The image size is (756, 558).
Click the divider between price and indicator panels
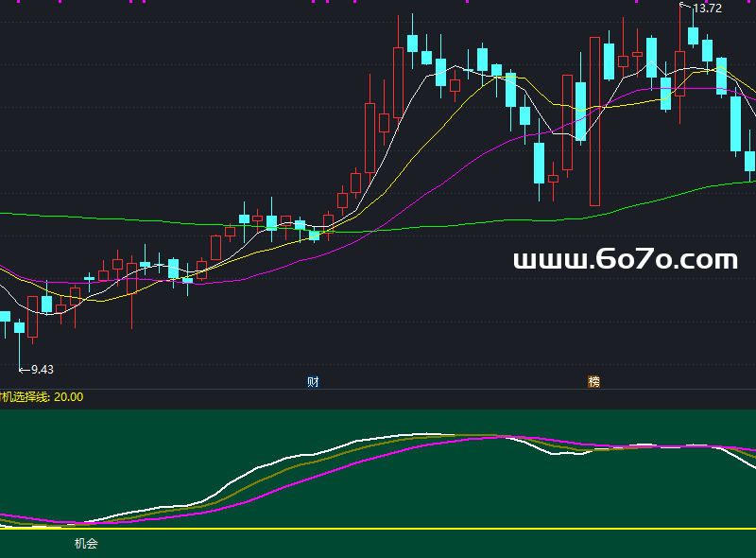coord(378,389)
